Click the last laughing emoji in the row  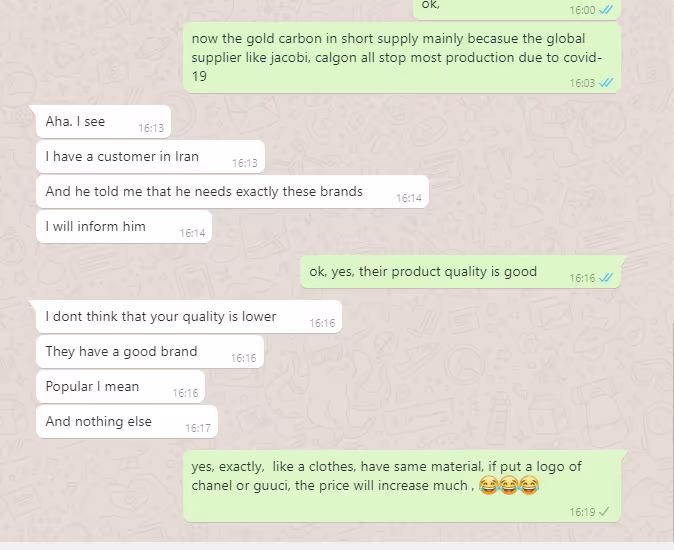click(529, 486)
